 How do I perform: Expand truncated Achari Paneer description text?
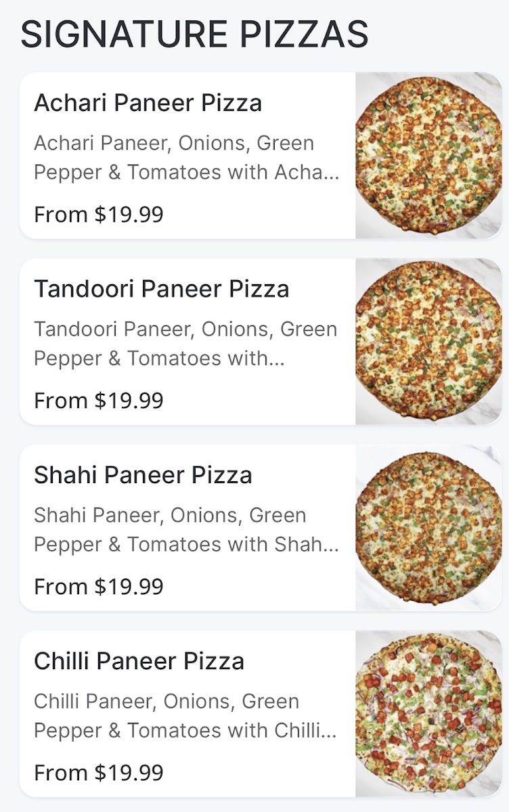(186, 158)
